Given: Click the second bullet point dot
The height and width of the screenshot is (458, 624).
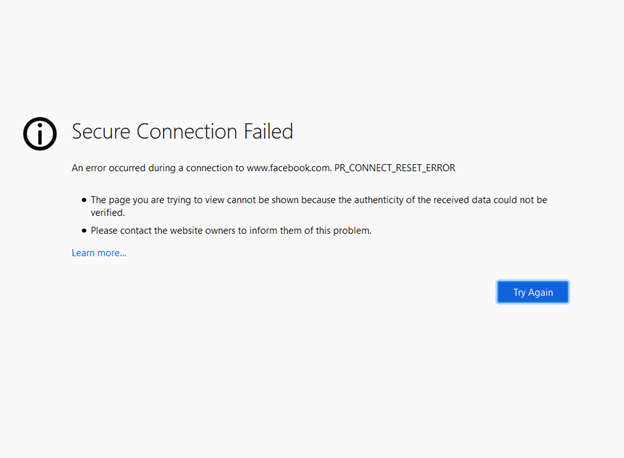Looking at the screenshot, I should pos(83,231).
